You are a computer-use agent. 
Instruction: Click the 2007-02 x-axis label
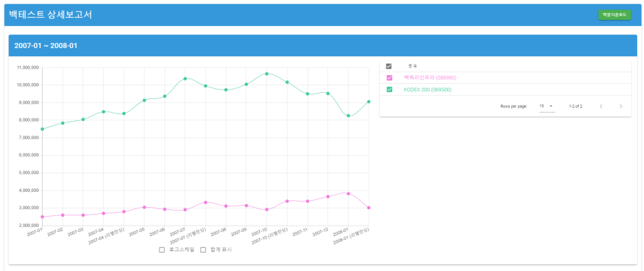tap(55, 232)
